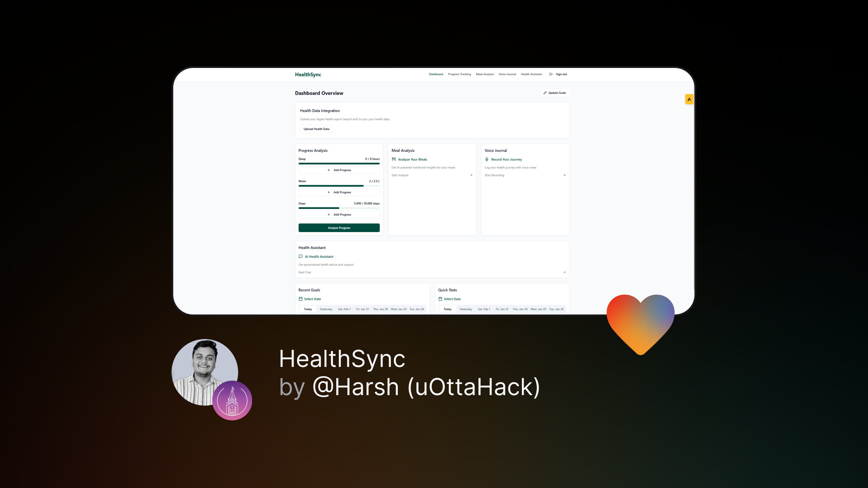Click the AI Health Assistant chat icon
This screenshot has height=488, width=868.
coord(301,256)
